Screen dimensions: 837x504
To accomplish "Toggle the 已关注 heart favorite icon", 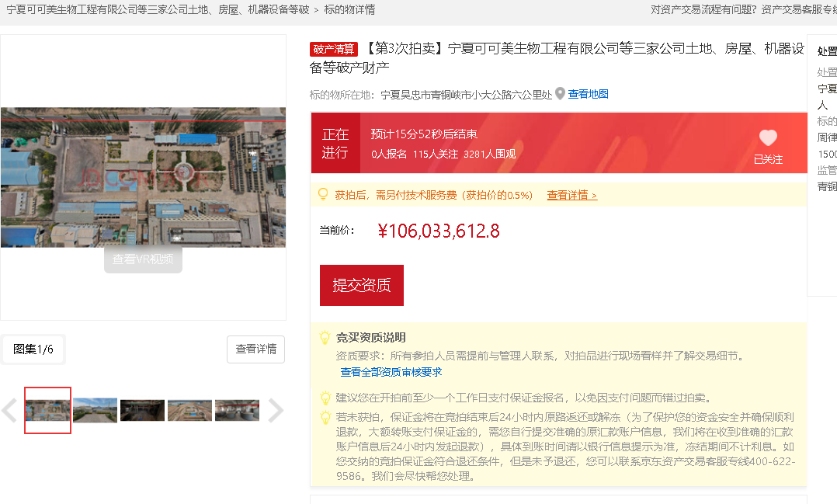I will click(768, 138).
